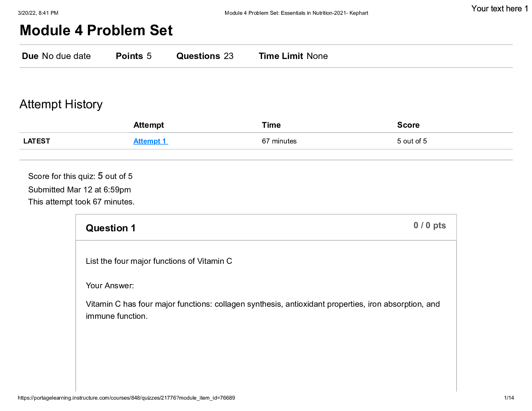
Task: Click the Score column header
Action: click(x=408, y=125)
